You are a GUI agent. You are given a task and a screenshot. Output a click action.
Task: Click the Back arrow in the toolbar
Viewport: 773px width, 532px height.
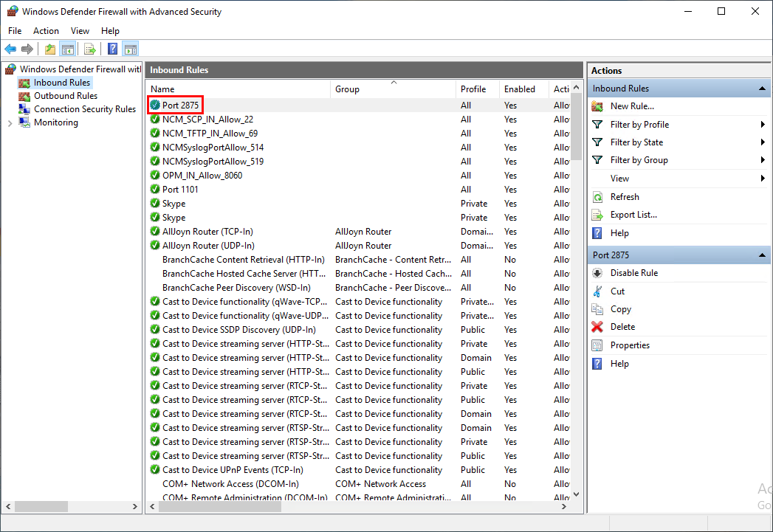click(10, 49)
